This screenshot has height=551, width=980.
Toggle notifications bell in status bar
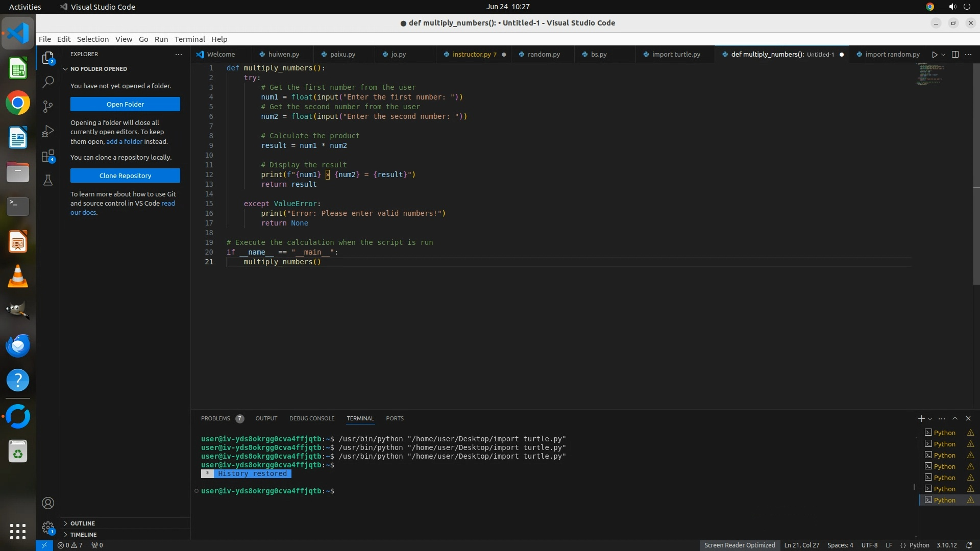point(969,545)
